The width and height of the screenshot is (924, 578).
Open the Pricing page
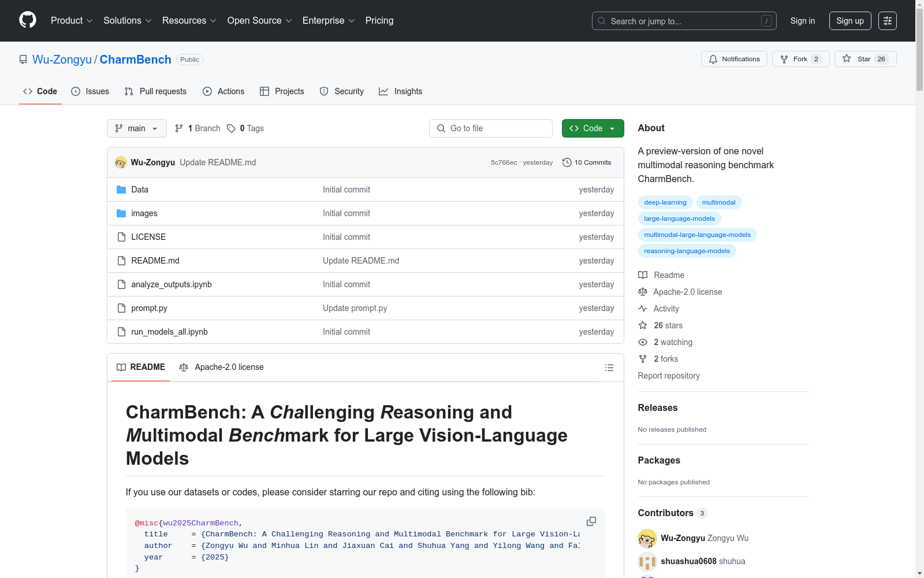pyautogui.click(x=379, y=20)
